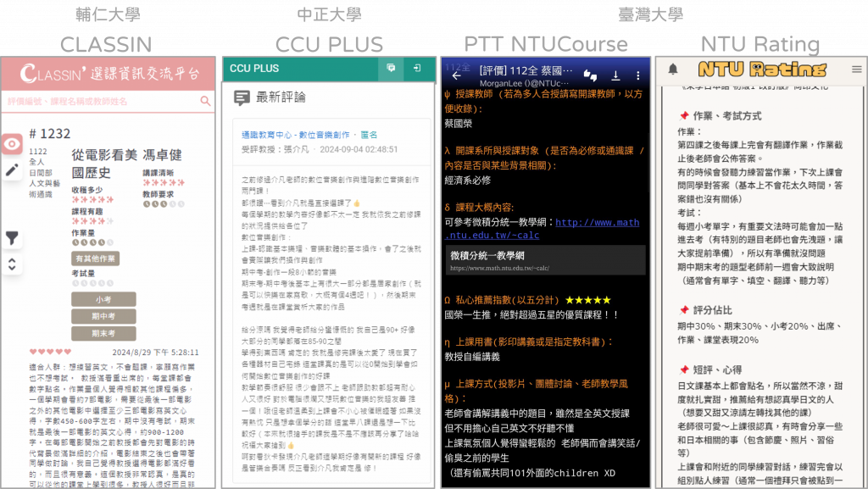Click the 最新評論 message icon

[x=242, y=98]
